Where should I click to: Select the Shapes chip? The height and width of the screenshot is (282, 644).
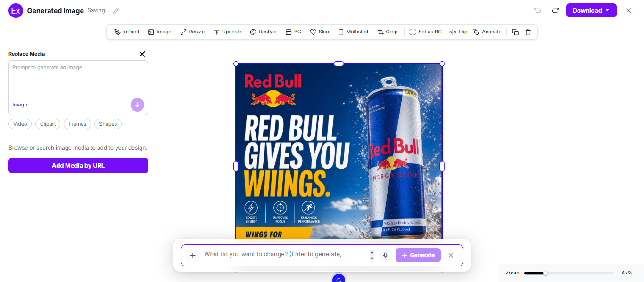click(x=108, y=124)
